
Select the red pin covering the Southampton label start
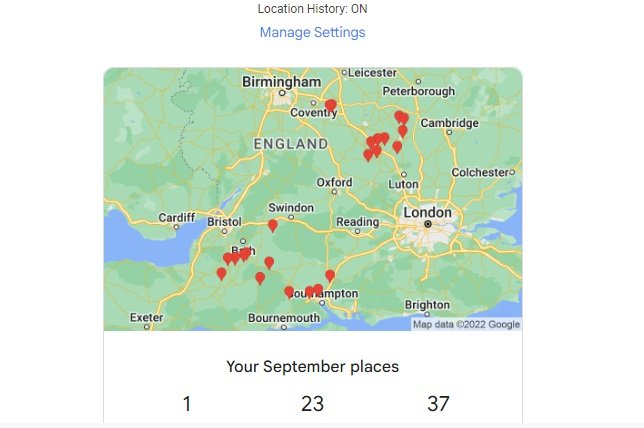coord(289,292)
